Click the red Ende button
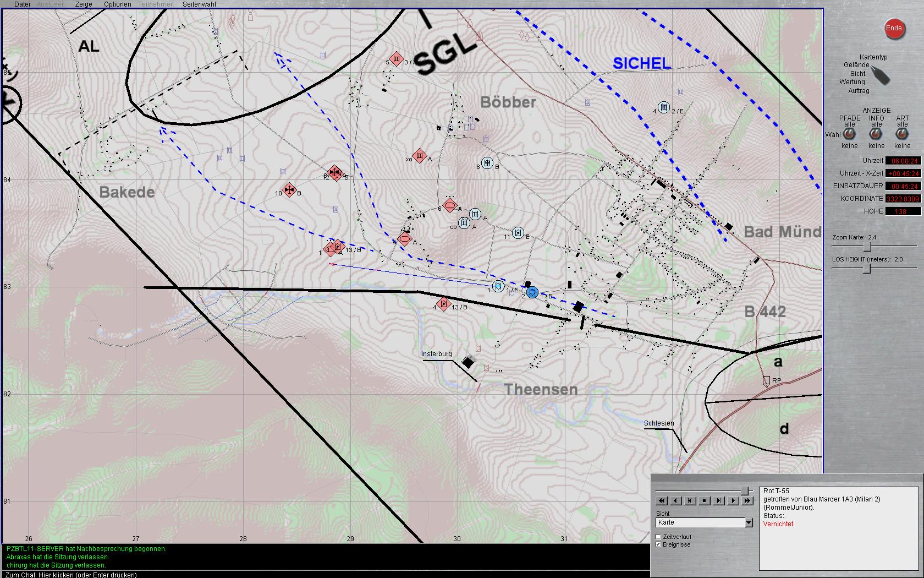 pyautogui.click(x=894, y=29)
